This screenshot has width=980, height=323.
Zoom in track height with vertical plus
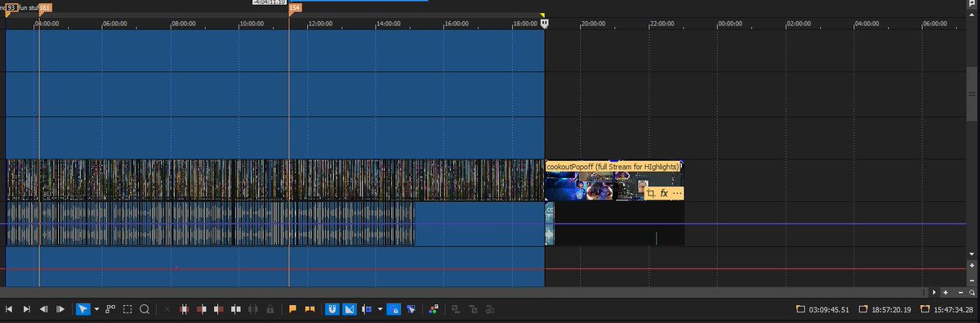(x=972, y=266)
